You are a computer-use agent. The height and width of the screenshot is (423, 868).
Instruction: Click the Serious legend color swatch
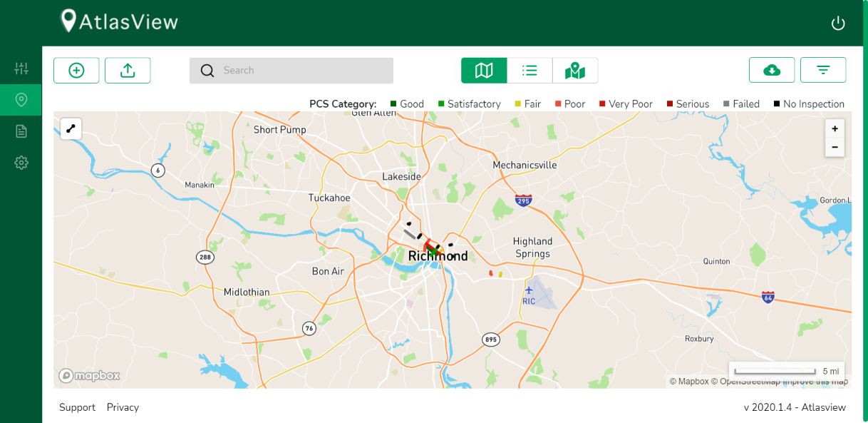670,104
